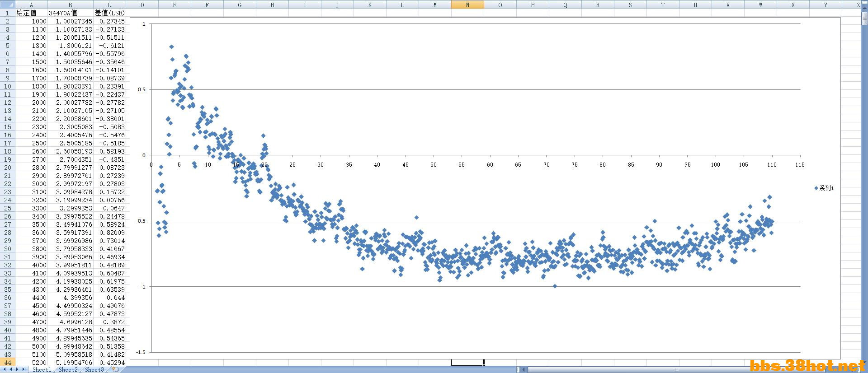The height and width of the screenshot is (373, 868).
Task: Click the x-axis label '50' on the chart
Action: tap(434, 165)
